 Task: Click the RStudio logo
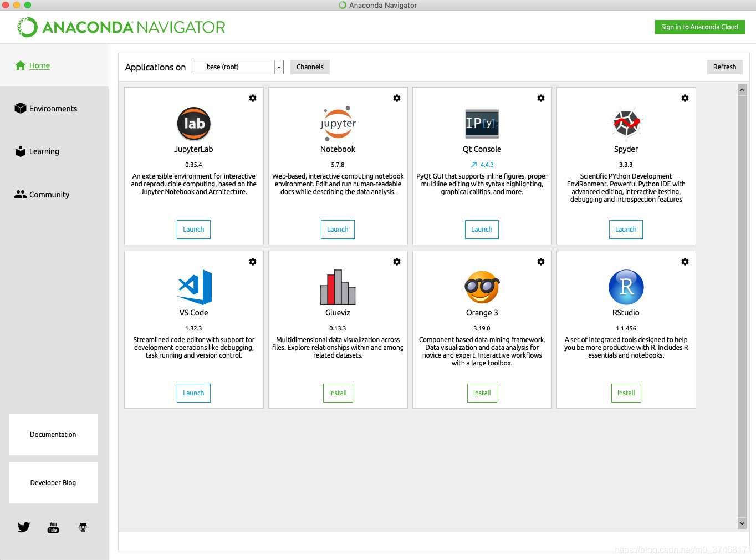click(x=626, y=287)
